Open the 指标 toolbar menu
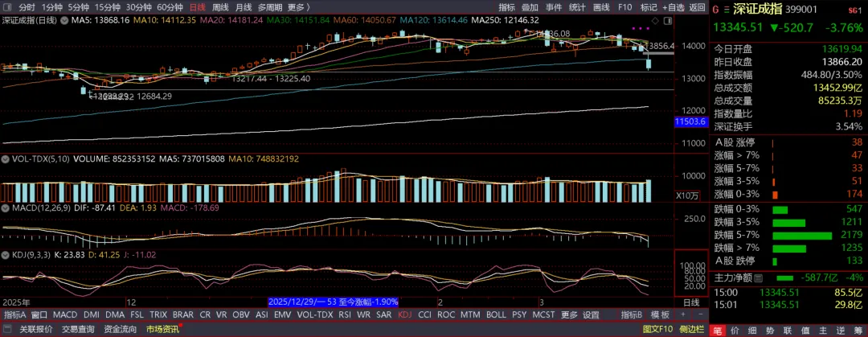Image resolution: width=868 pixels, height=337 pixels. (x=506, y=8)
